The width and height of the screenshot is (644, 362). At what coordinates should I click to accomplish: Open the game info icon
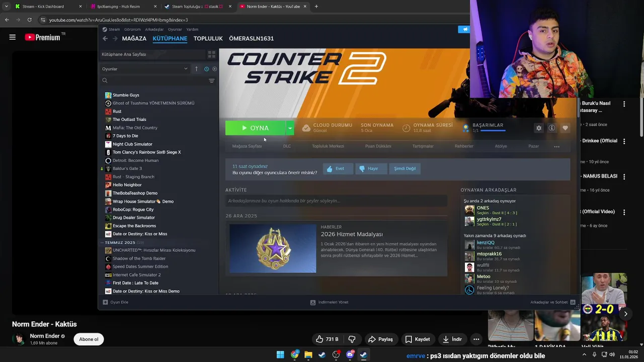(x=552, y=128)
